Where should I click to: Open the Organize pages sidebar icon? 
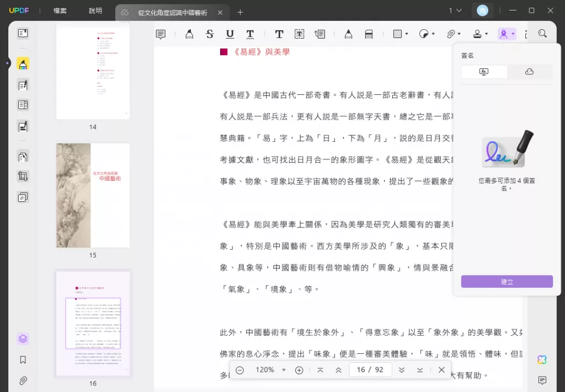(23, 157)
